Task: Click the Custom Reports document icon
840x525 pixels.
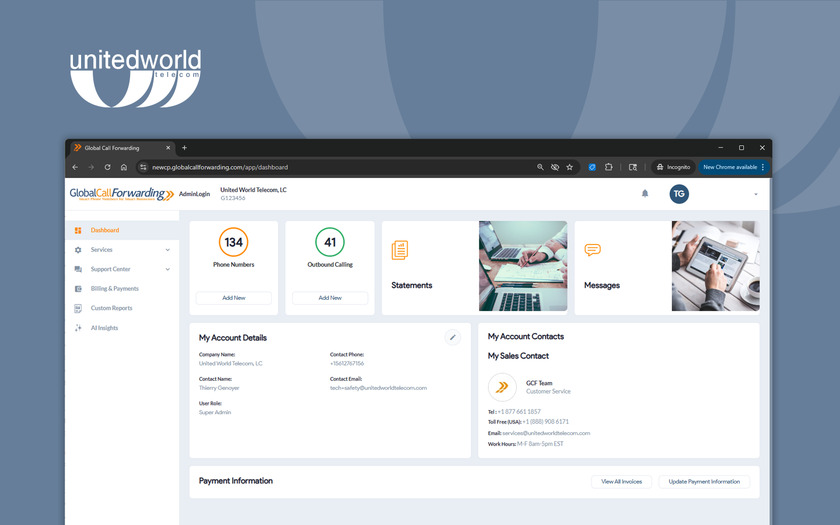Action: pyautogui.click(x=78, y=308)
